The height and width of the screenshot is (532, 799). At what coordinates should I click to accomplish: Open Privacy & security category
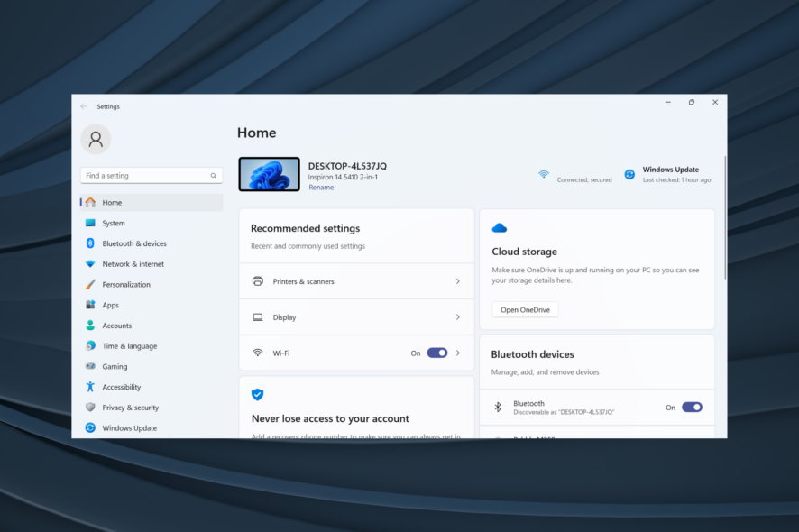[x=152, y=408]
